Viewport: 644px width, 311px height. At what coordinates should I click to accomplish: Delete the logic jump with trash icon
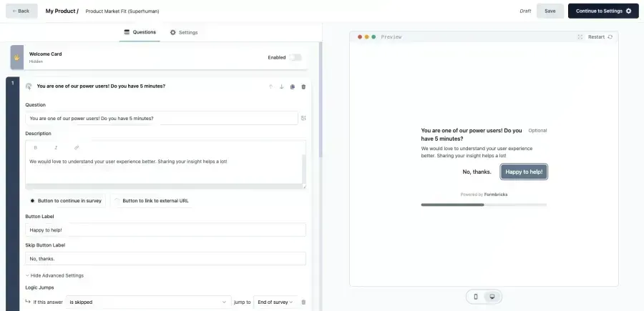point(303,302)
